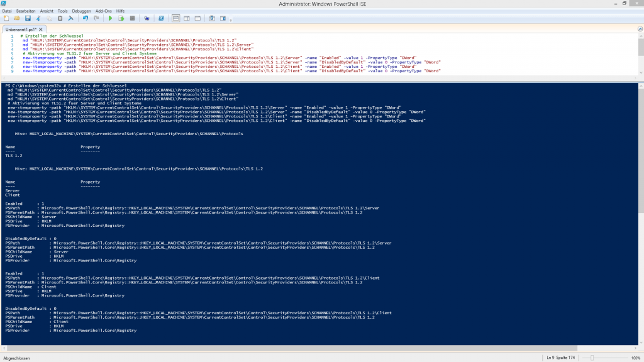Select the Unbenannt1.ps1 script tab
Image resolution: width=644 pixels, height=362 pixels.
[19, 29]
